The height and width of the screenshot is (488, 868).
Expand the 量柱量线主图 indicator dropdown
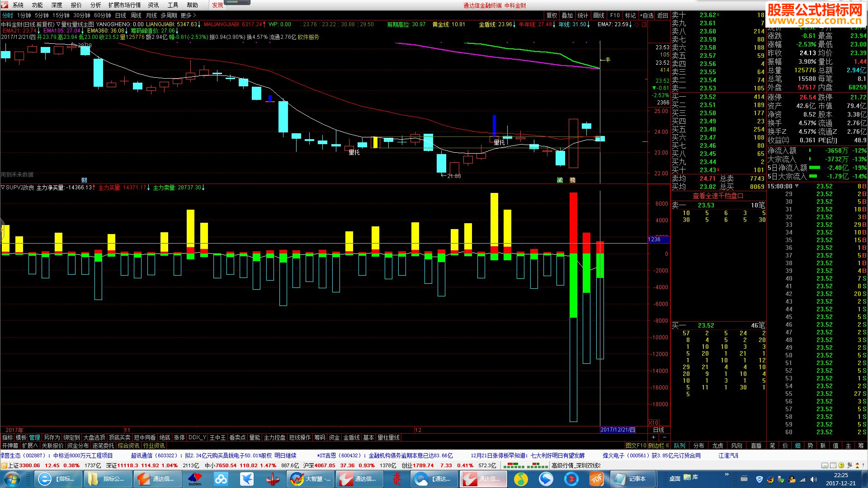tap(58, 24)
